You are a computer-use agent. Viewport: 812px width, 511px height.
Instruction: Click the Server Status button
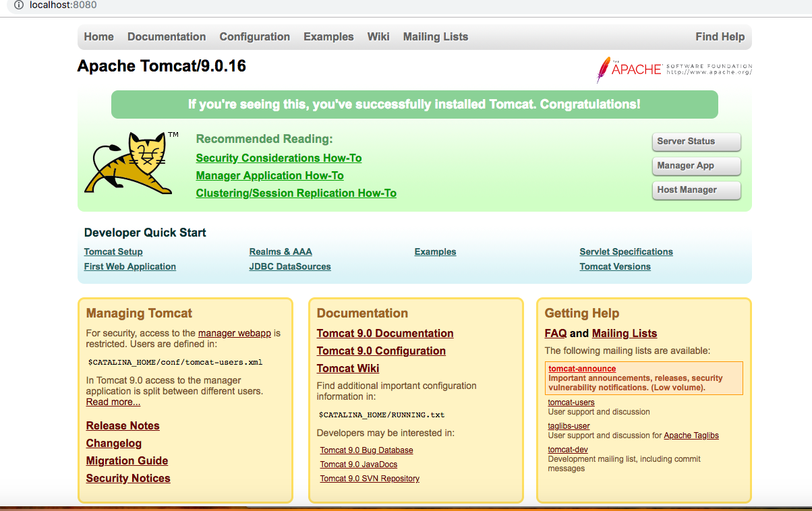pos(697,142)
